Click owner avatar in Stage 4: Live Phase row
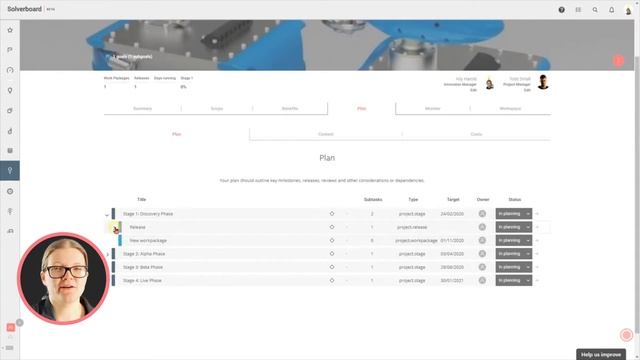Image resolution: width=640 pixels, height=360 pixels. 482,280
